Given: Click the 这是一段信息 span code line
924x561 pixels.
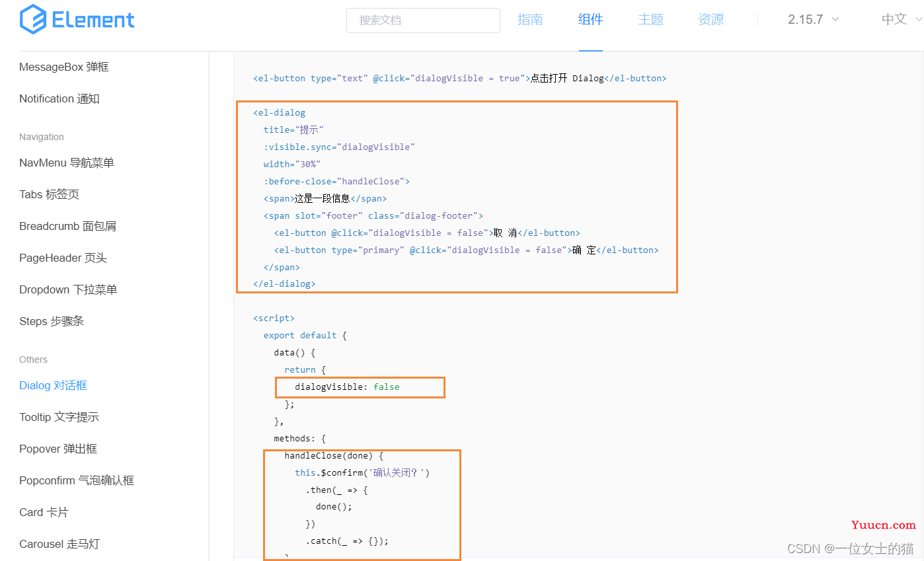Looking at the screenshot, I should coord(325,198).
